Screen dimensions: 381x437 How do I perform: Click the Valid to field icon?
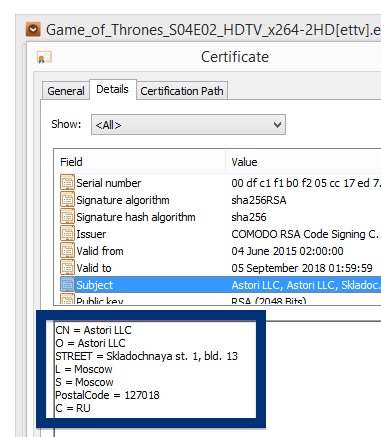tap(67, 268)
